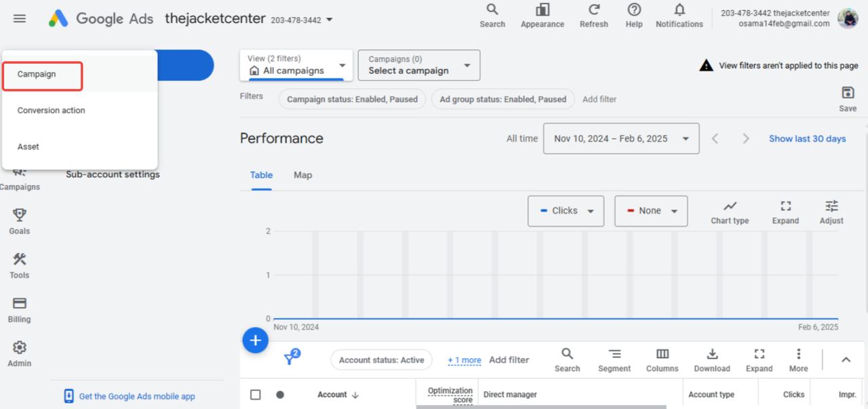Click Show last 30 days link
The image size is (868, 409).
807,138
